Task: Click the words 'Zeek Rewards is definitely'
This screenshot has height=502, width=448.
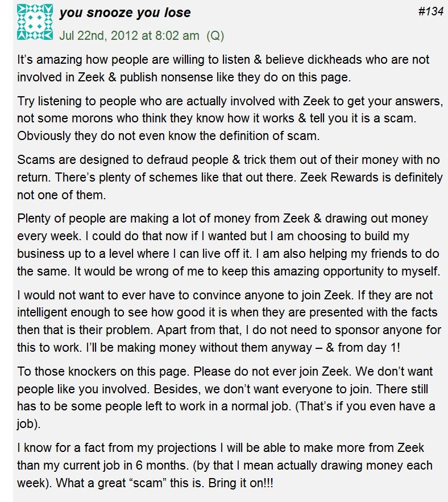Action: pyautogui.click(x=371, y=177)
